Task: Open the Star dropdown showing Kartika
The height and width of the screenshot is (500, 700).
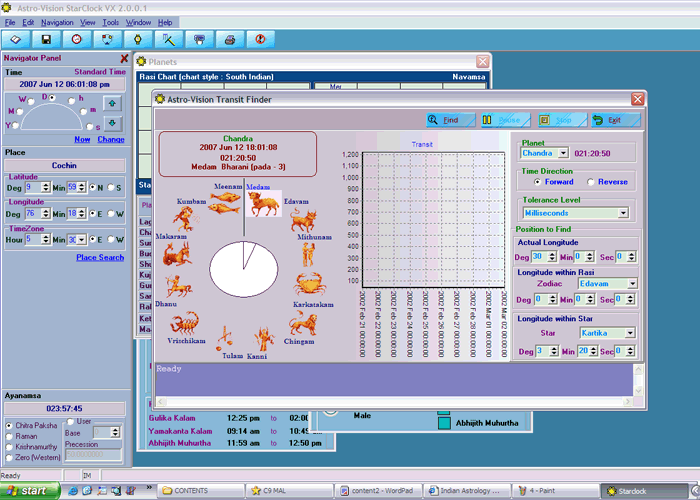Action: [630, 333]
